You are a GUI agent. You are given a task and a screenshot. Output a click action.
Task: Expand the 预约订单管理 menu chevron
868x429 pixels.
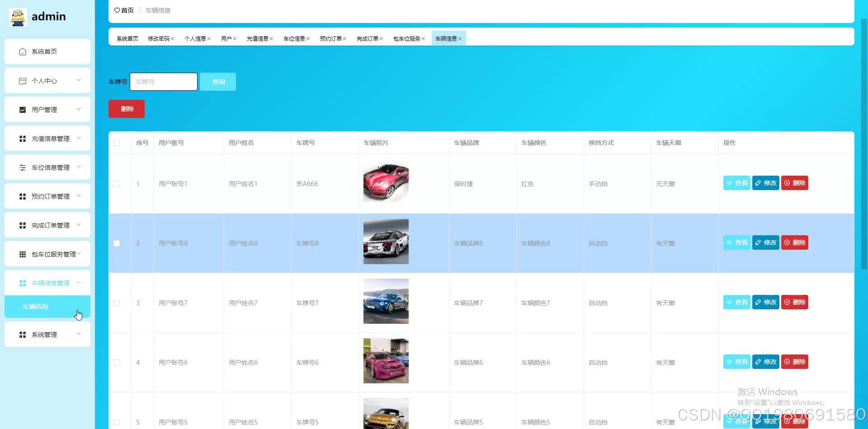point(79,196)
